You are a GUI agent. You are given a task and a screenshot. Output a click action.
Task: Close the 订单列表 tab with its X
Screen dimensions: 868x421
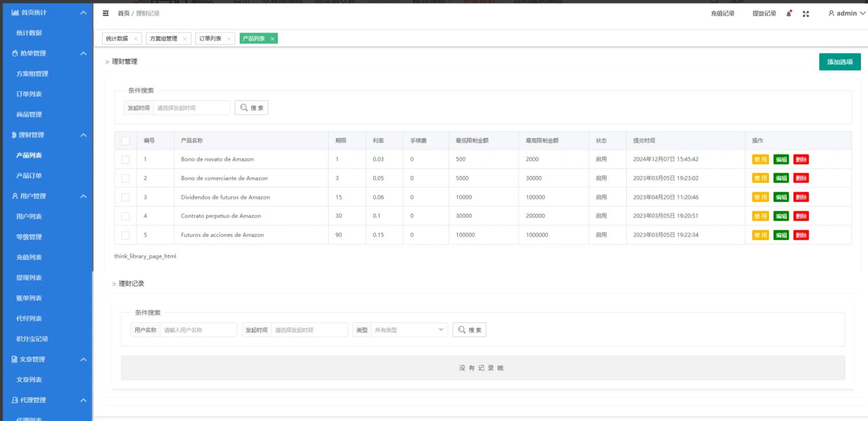[229, 39]
